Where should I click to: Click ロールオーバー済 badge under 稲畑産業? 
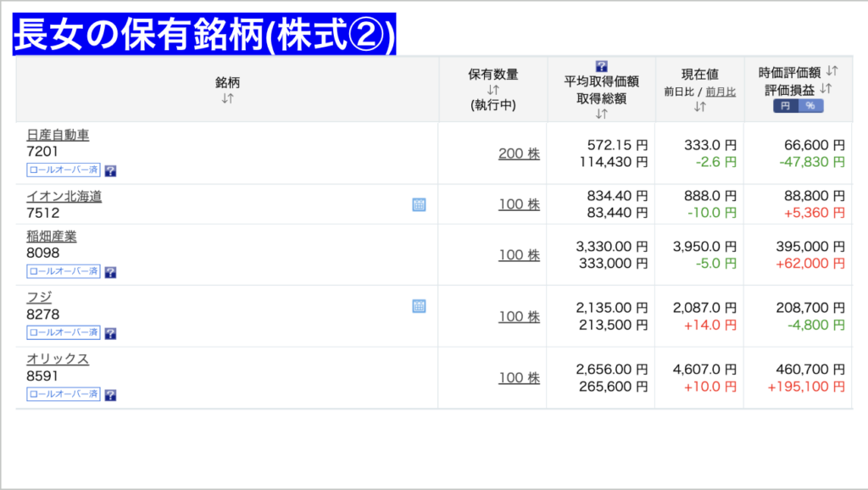[x=64, y=271]
